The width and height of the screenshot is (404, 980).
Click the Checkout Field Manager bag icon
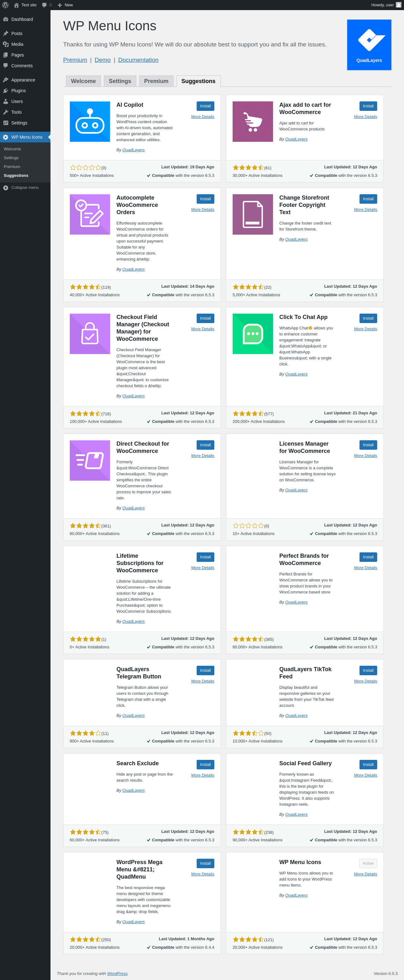pyautogui.click(x=90, y=334)
